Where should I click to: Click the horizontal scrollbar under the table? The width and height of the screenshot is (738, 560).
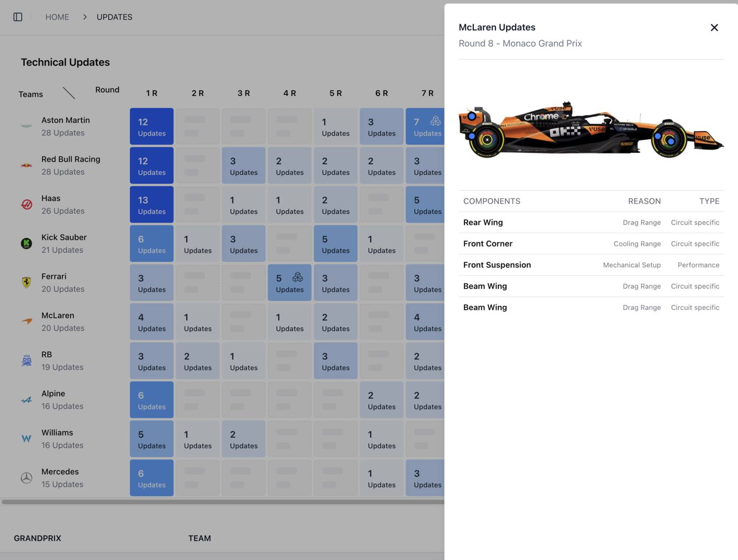[223, 502]
